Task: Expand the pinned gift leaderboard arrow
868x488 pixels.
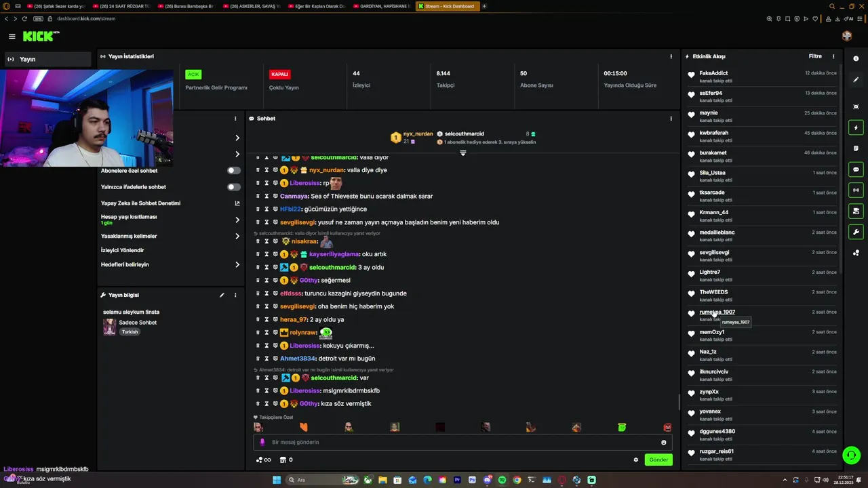Action: coord(463,153)
